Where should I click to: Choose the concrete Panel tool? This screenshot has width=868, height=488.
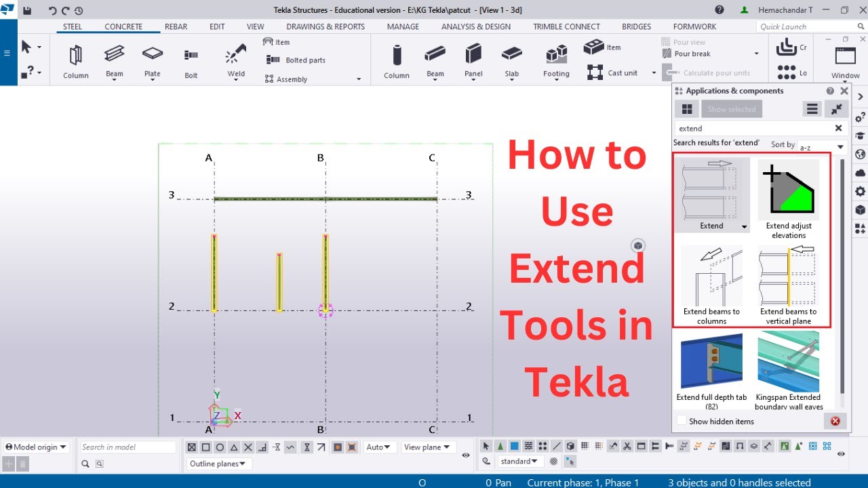pyautogui.click(x=473, y=61)
